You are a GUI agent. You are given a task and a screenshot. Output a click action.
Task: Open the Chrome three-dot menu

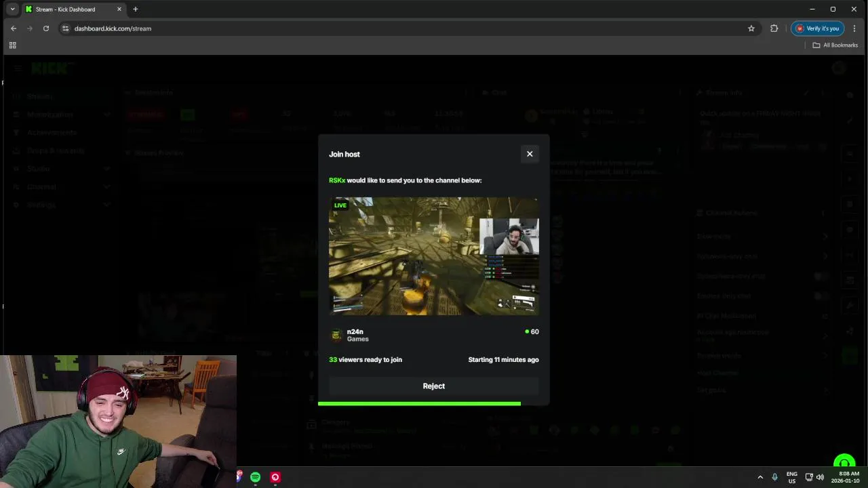click(854, 28)
